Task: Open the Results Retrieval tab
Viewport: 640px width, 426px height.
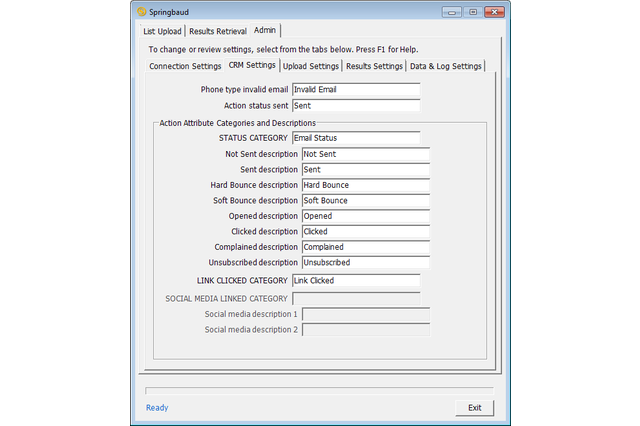Action: 218,31
